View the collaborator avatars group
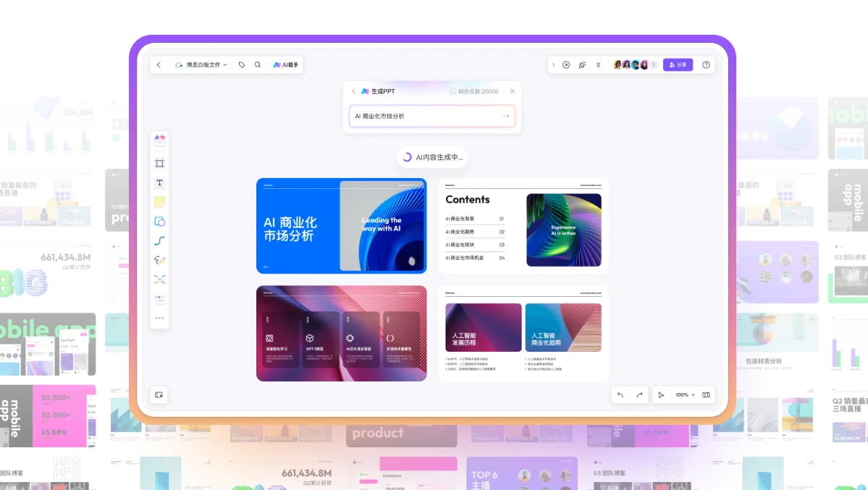868x490 pixels. pyautogui.click(x=635, y=65)
